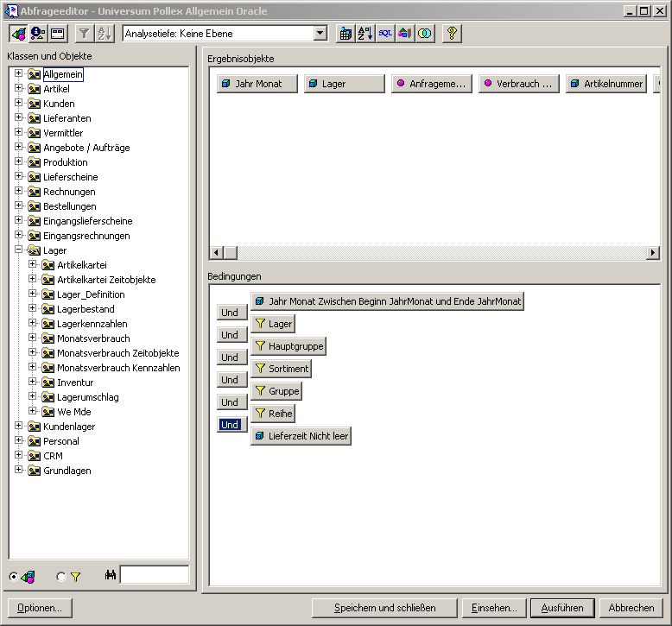Click the first toolbar icon with colored shapes
Viewport: 672px width, 626px height.
[17, 34]
